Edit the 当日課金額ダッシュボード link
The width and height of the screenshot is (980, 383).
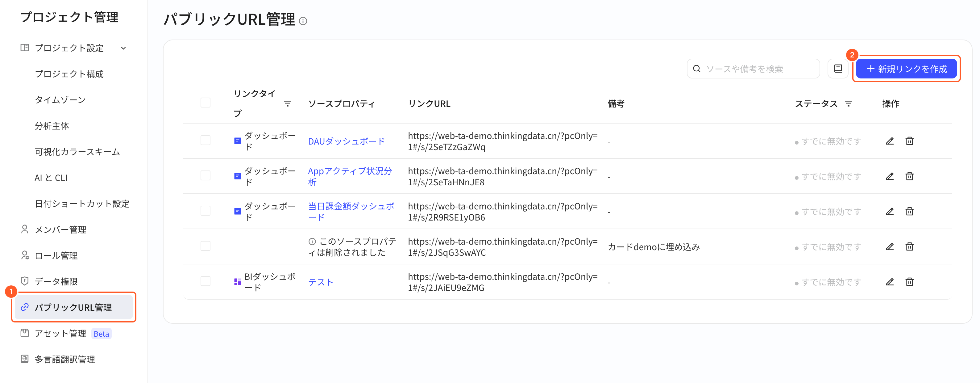tap(890, 211)
